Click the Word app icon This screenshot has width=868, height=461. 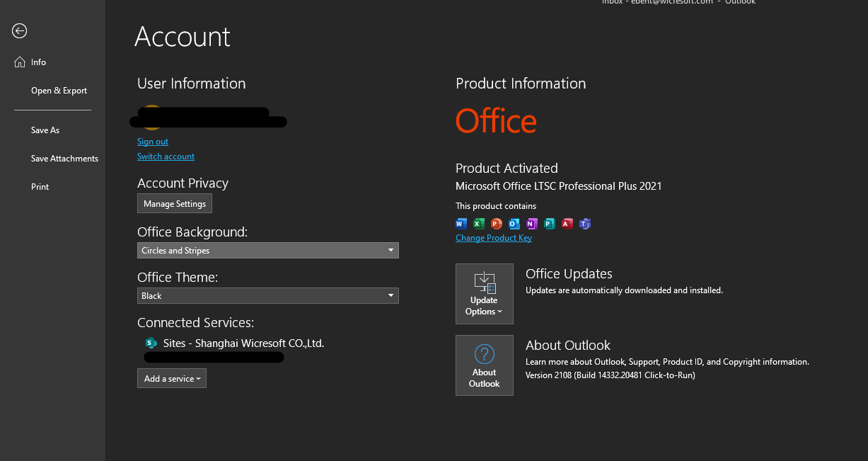[x=462, y=224]
